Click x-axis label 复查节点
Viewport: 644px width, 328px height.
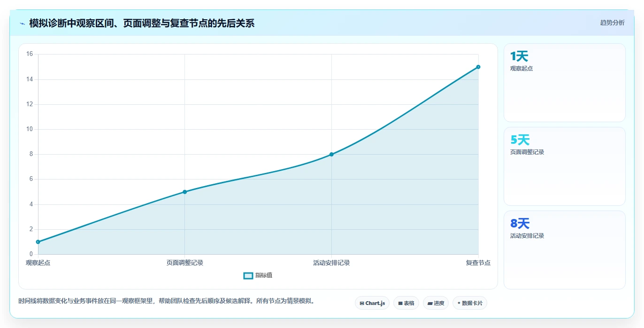pos(478,263)
